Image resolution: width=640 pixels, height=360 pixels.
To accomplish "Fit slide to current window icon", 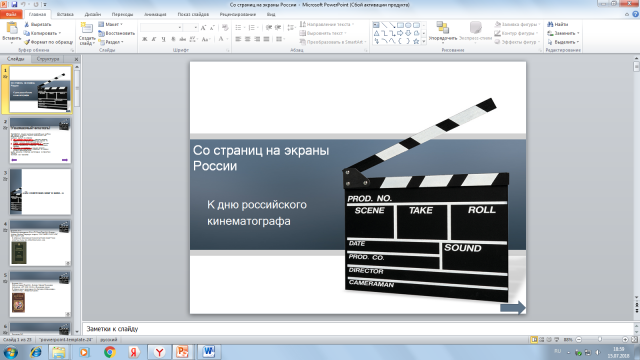I will 634,340.
